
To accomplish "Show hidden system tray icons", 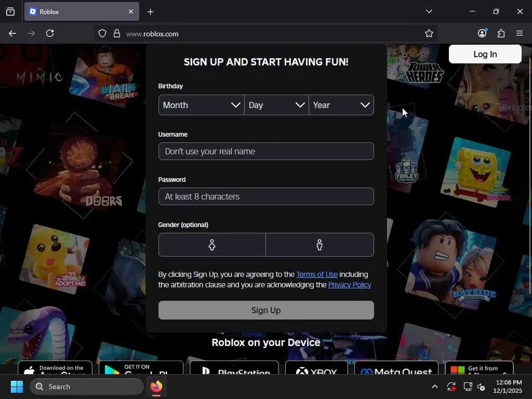I will tap(435, 387).
